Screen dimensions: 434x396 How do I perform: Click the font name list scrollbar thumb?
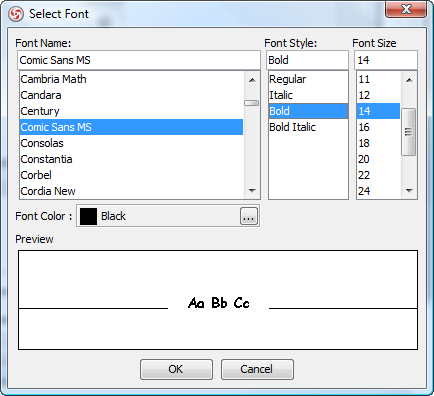coord(251,103)
